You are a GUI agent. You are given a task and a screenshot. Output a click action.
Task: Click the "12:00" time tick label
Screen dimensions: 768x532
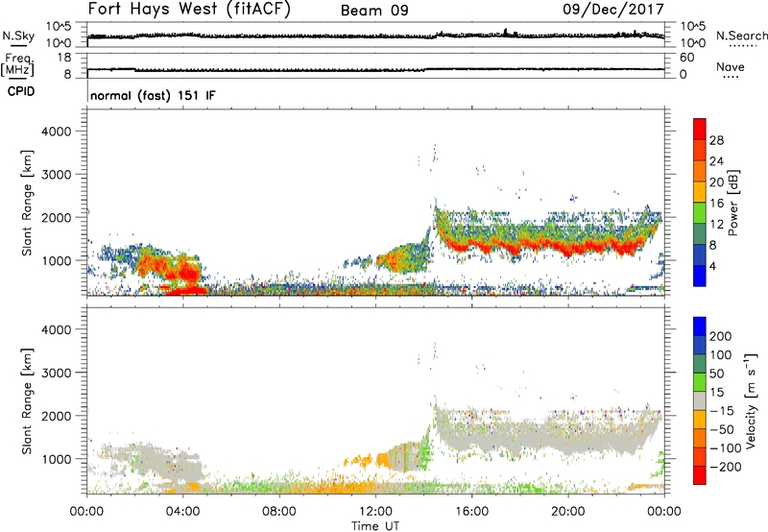[x=375, y=512]
